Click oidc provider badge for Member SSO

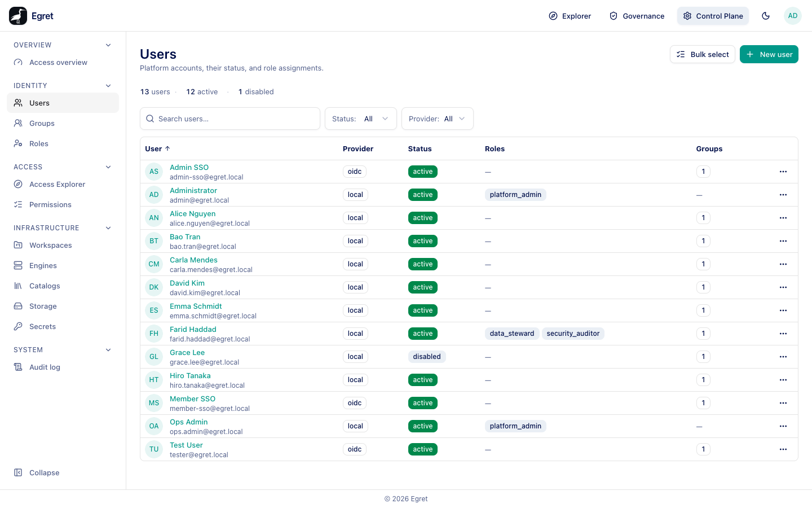point(355,403)
